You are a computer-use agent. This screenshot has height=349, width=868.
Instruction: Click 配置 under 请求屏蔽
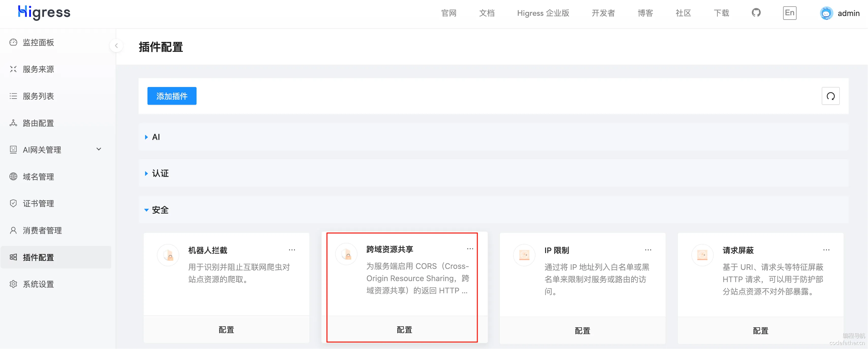click(x=760, y=331)
